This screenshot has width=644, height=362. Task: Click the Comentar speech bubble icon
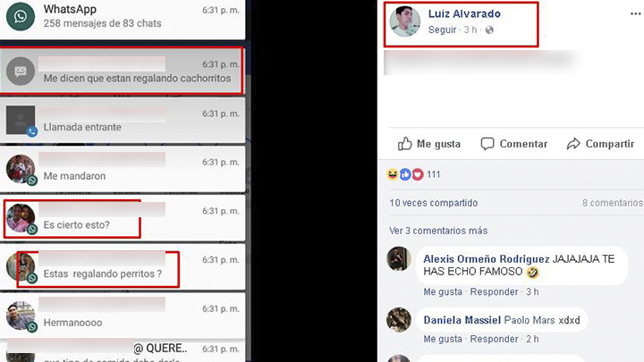pos(487,144)
